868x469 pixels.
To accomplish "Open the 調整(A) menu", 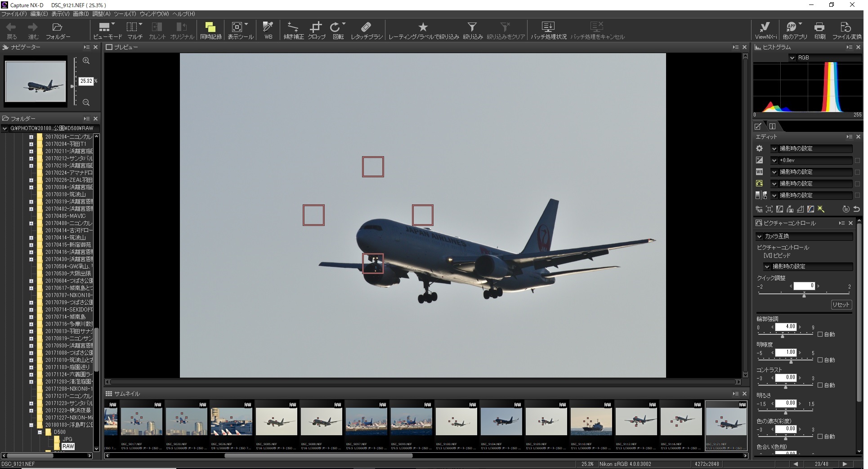I will [101, 14].
